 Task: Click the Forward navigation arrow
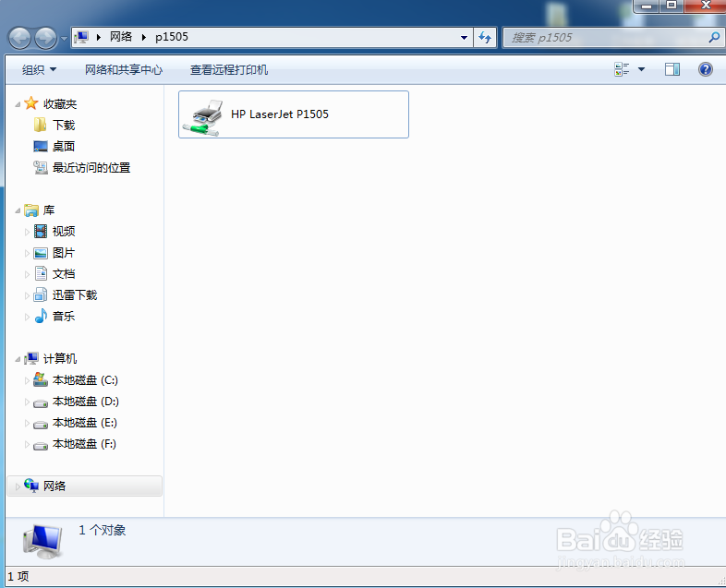pos(46,38)
